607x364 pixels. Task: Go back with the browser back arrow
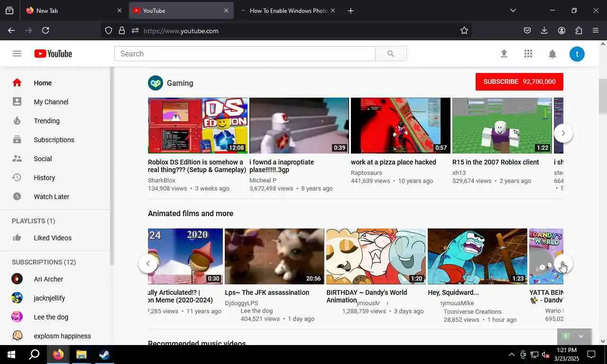11,30
